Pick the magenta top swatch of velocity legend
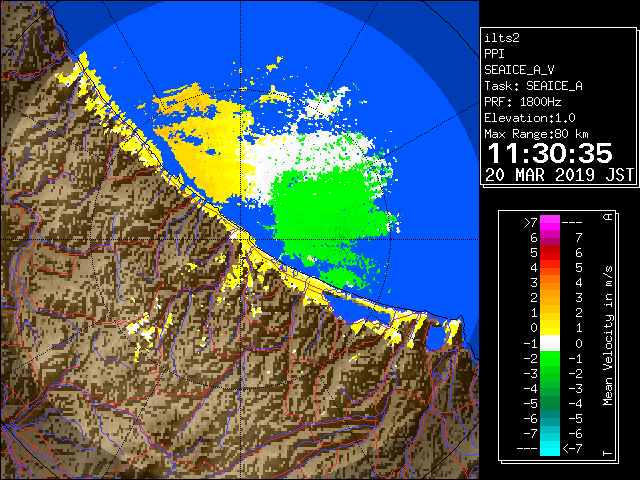The width and height of the screenshot is (640, 480). click(550, 223)
